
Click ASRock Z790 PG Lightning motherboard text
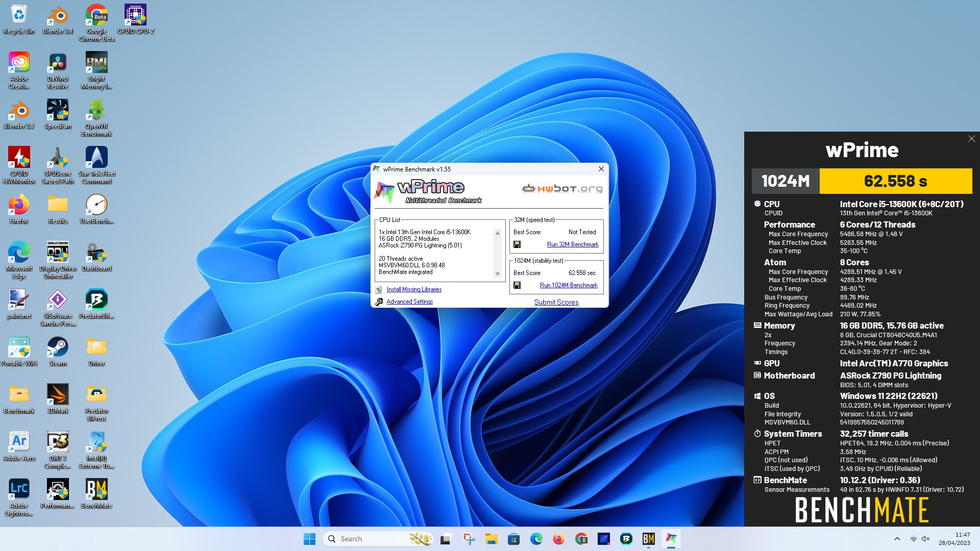point(891,375)
